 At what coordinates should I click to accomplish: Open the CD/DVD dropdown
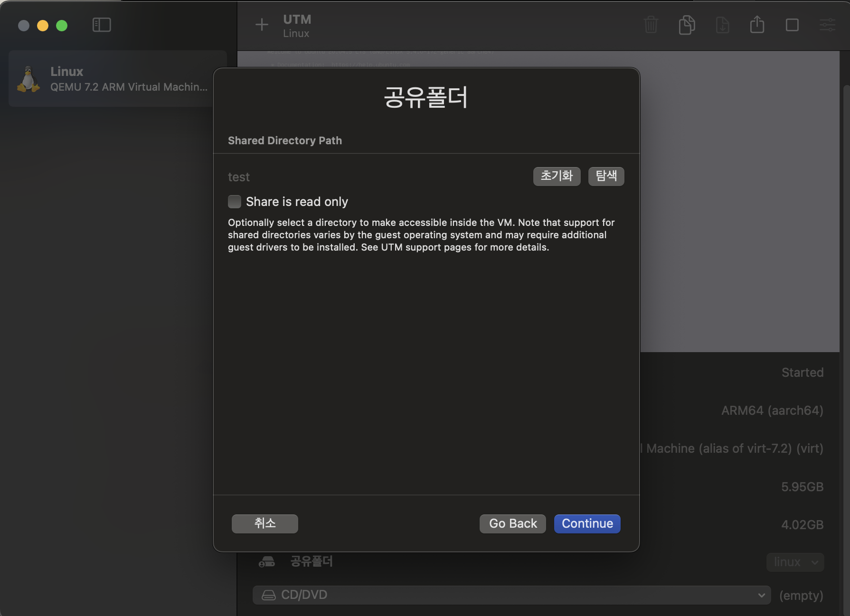point(511,595)
